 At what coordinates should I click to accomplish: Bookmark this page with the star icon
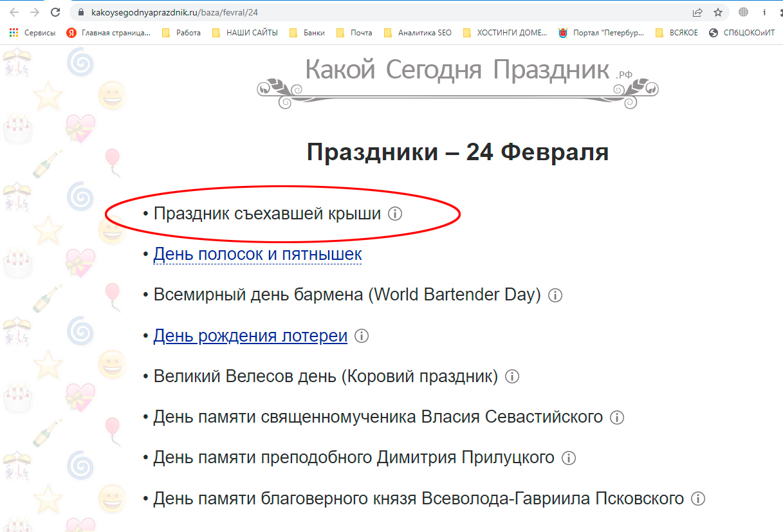click(x=718, y=12)
